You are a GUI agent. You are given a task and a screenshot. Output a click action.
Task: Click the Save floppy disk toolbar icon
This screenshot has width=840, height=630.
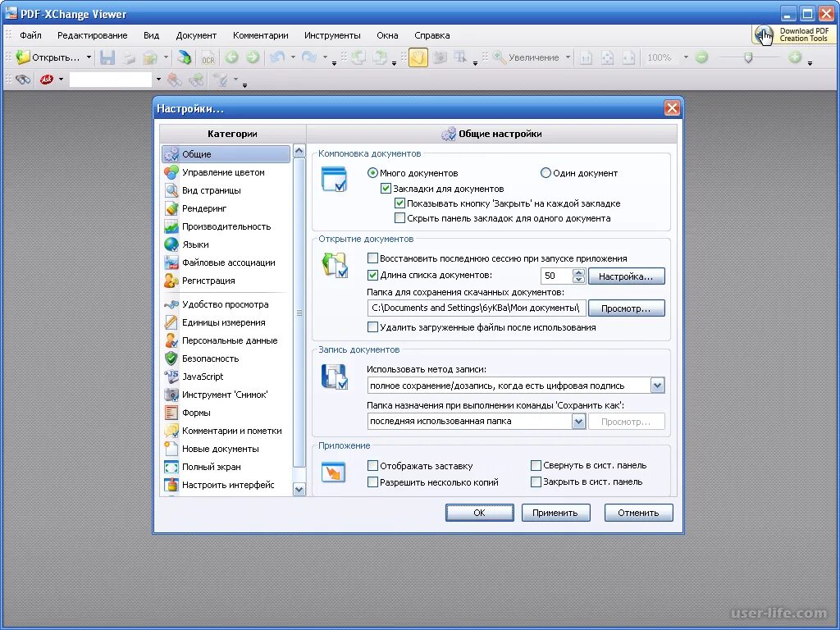coord(107,57)
